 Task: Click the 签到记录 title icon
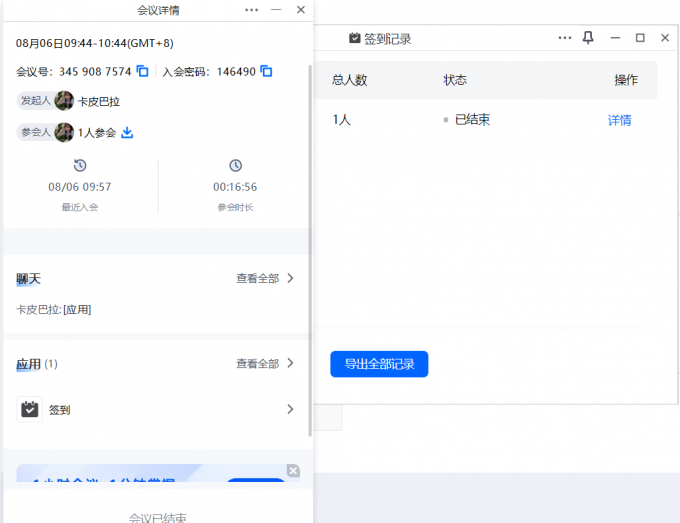point(354,38)
